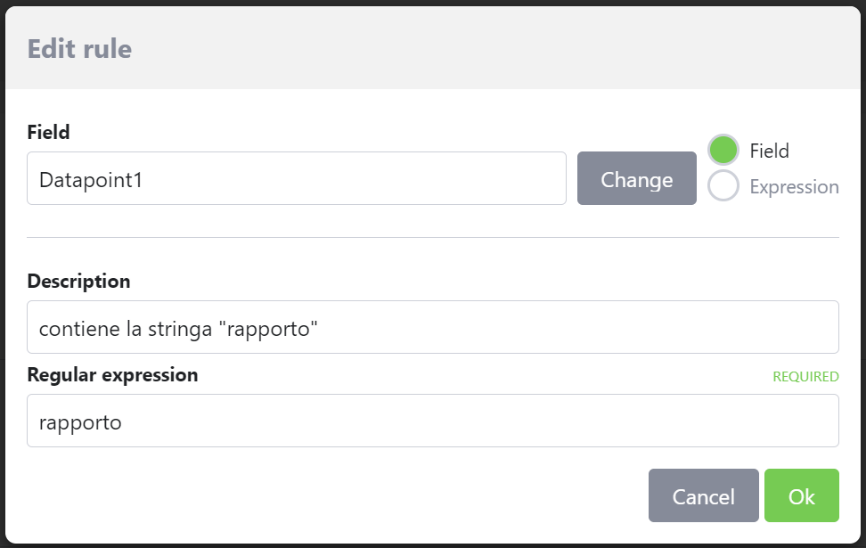Select the green Field radio button

(x=723, y=151)
